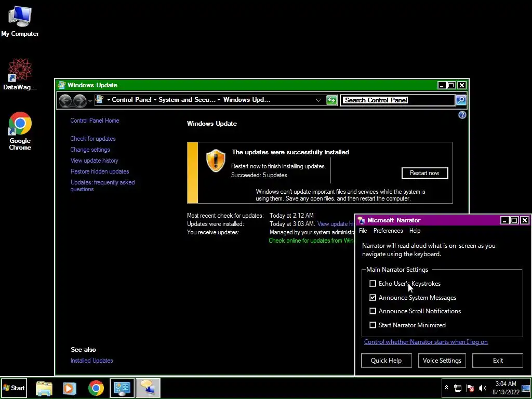The image size is (532, 399).
Task: Open Narrator Voice Settings
Action: (x=442, y=361)
